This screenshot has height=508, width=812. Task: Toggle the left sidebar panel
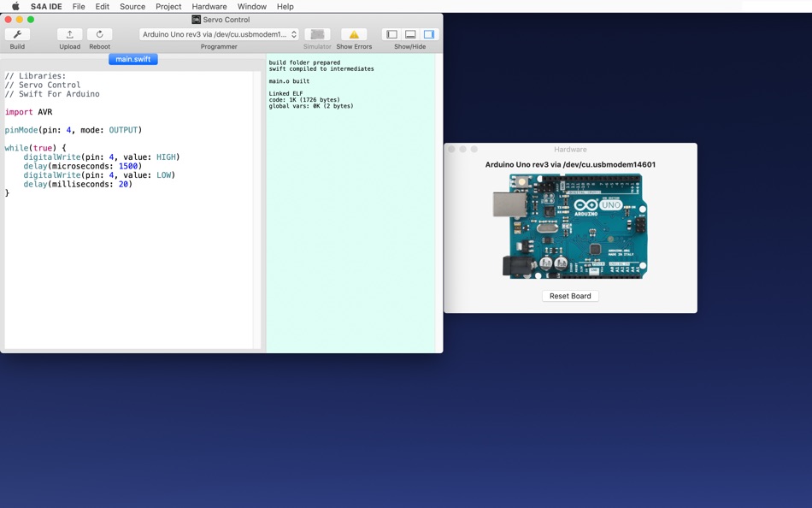click(x=391, y=34)
